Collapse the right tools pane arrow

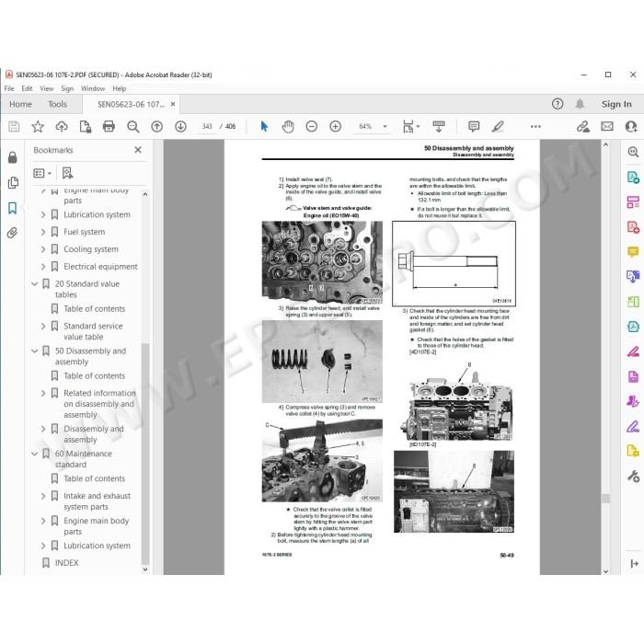pyautogui.click(x=635, y=563)
